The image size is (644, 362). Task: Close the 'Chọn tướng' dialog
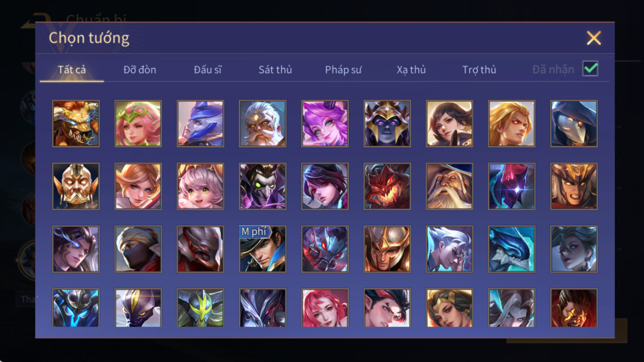tap(594, 38)
